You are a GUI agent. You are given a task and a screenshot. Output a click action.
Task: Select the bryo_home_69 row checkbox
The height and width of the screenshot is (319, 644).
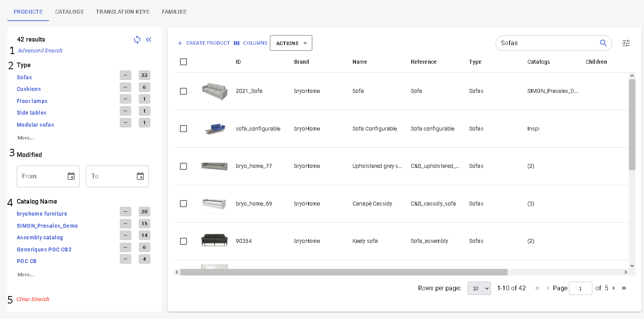click(183, 204)
